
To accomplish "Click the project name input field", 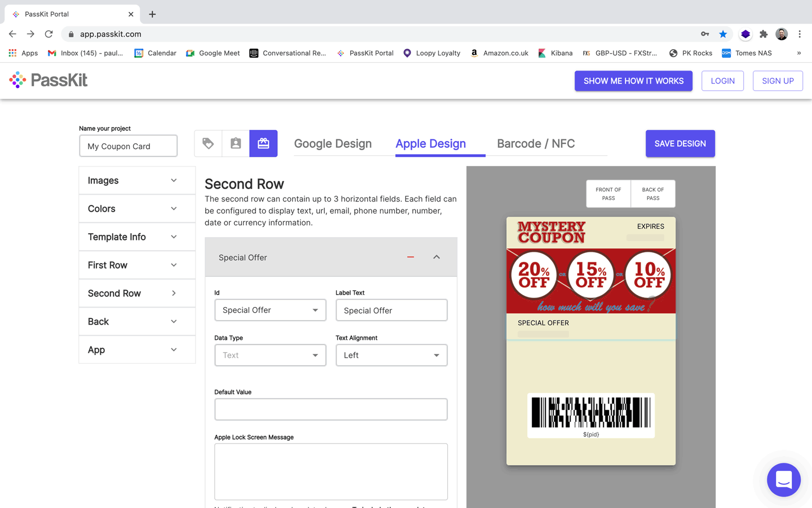I will pos(128,146).
